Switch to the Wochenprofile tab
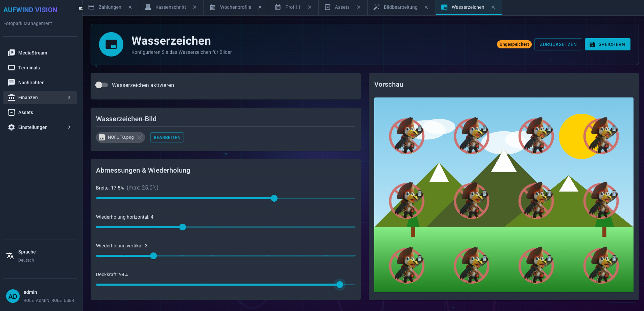This screenshot has height=311, width=644. (235, 7)
